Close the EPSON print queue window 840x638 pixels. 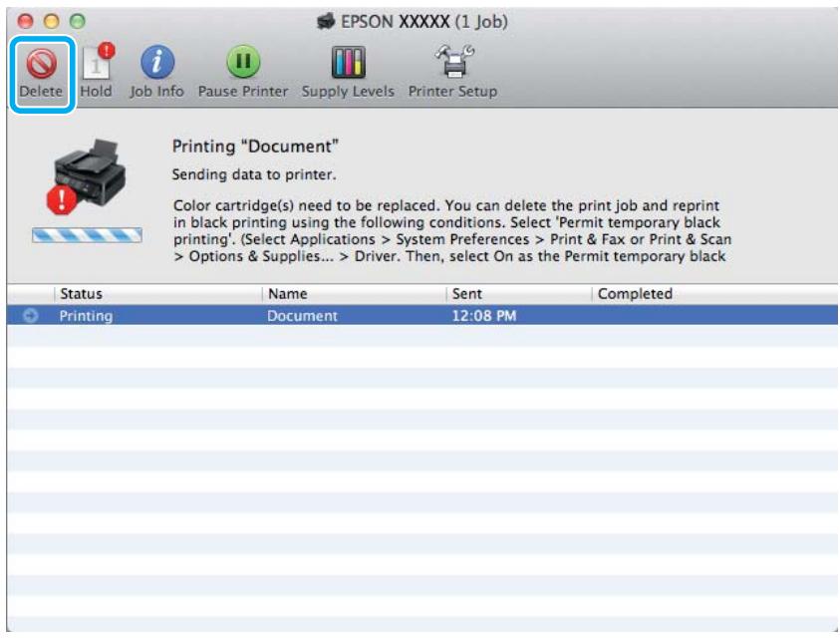pos(25,22)
